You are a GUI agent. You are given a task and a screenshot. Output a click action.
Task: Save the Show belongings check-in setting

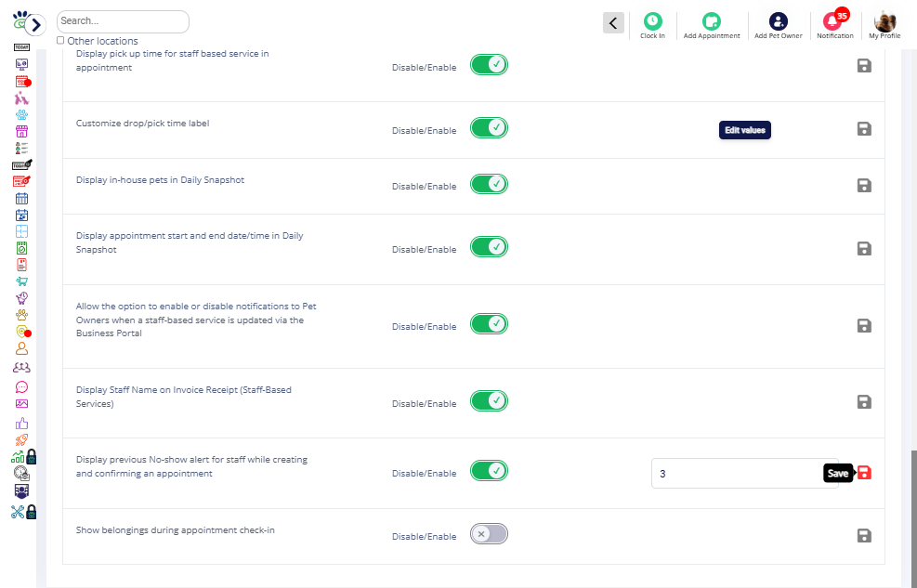click(864, 535)
